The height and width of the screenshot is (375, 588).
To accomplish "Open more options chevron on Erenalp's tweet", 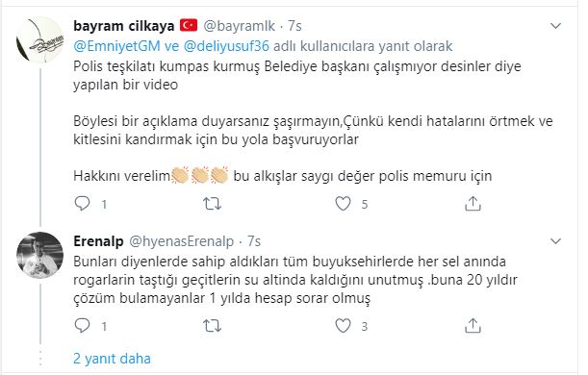I will pos(555,241).
